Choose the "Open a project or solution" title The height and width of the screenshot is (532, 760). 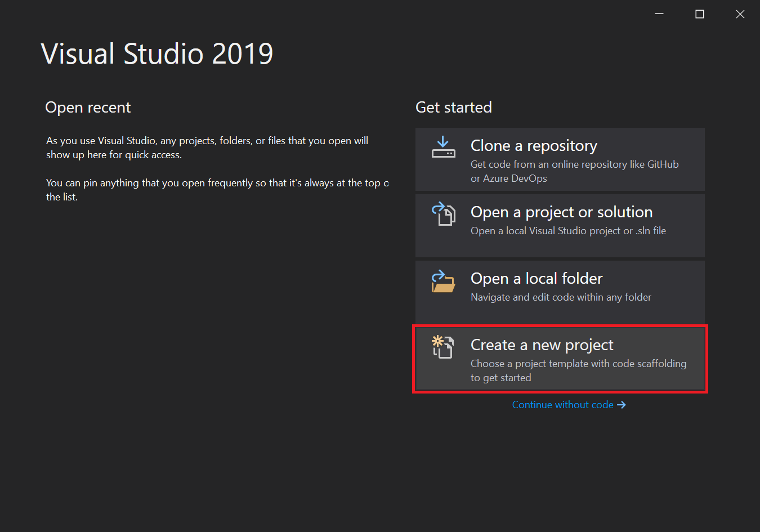coord(561,212)
